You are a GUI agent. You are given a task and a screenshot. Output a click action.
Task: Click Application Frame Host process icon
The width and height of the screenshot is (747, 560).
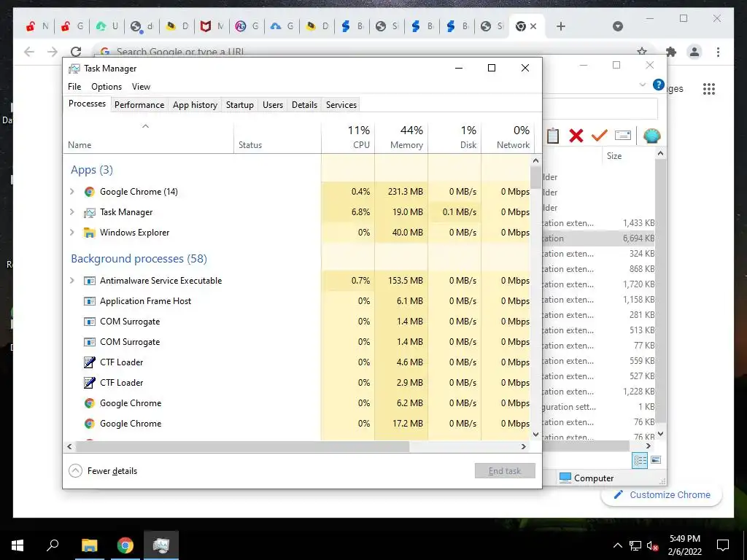pyautogui.click(x=89, y=301)
